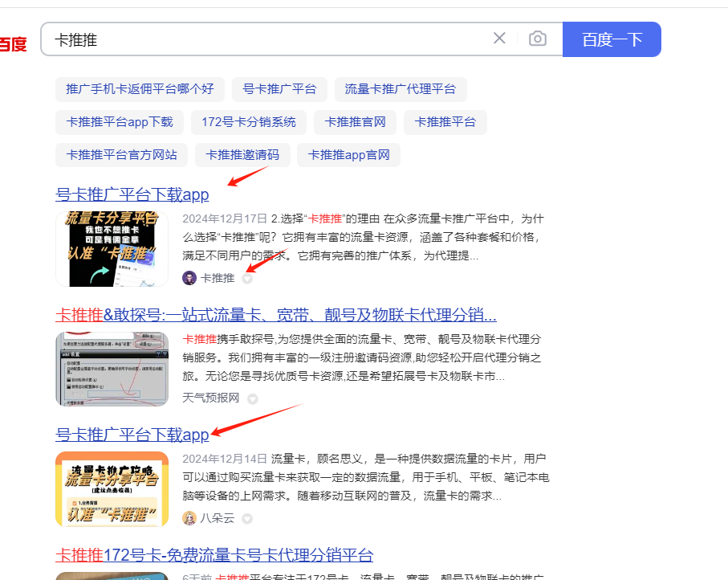Open thumbnail of 2024年12月14日 result
728x580 pixels.
coord(112,489)
